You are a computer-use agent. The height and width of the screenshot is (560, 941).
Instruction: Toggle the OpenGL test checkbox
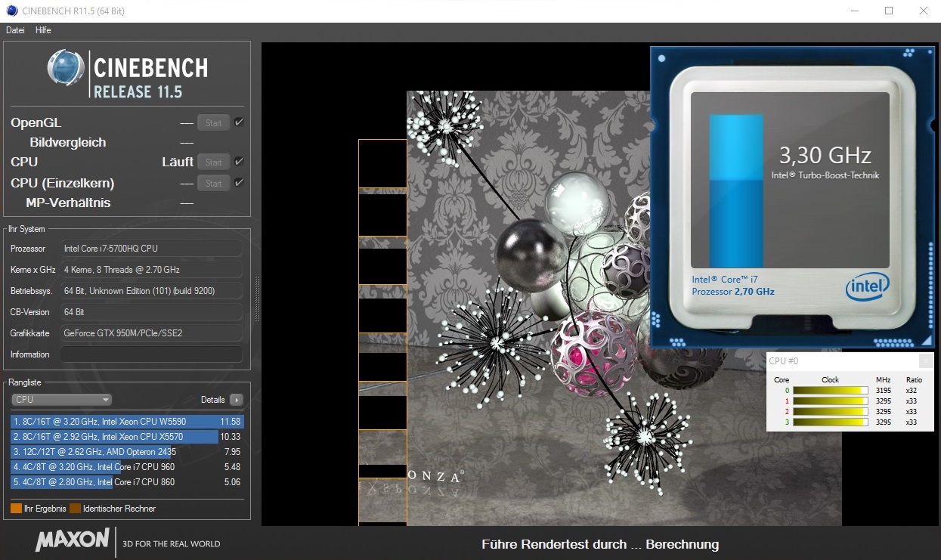coord(240,122)
